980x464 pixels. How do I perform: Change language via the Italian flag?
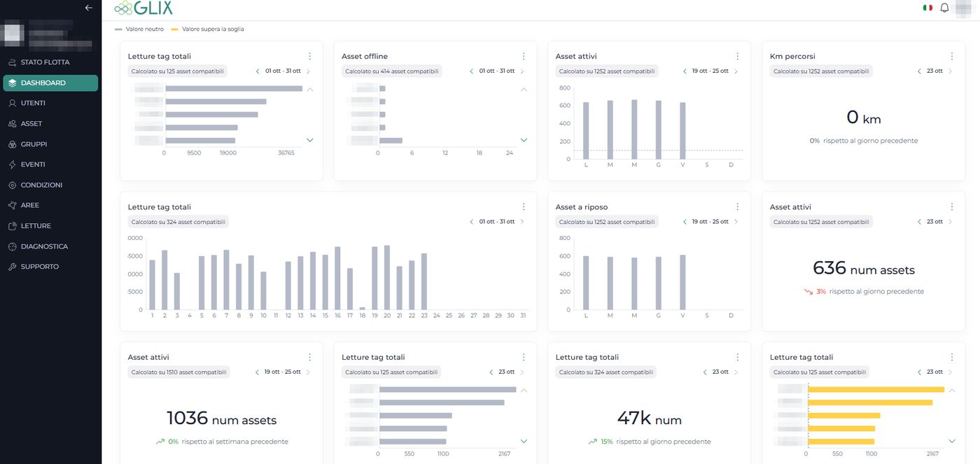[x=927, y=8]
